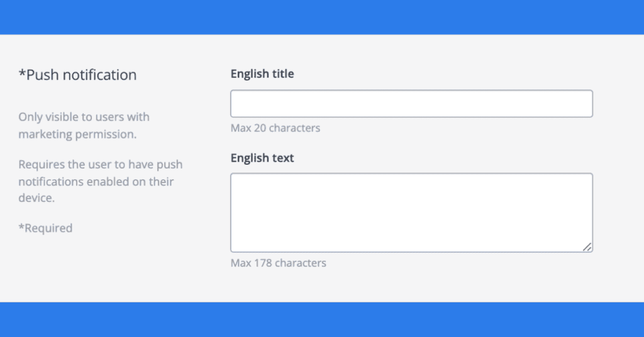
Task: Click the "notifications enabled on their" line
Action: 96,182
